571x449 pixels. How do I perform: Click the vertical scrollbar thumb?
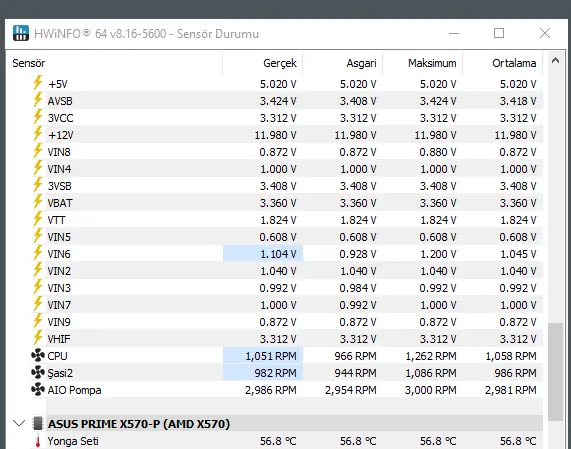pyautogui.click(x=555, y=371)
